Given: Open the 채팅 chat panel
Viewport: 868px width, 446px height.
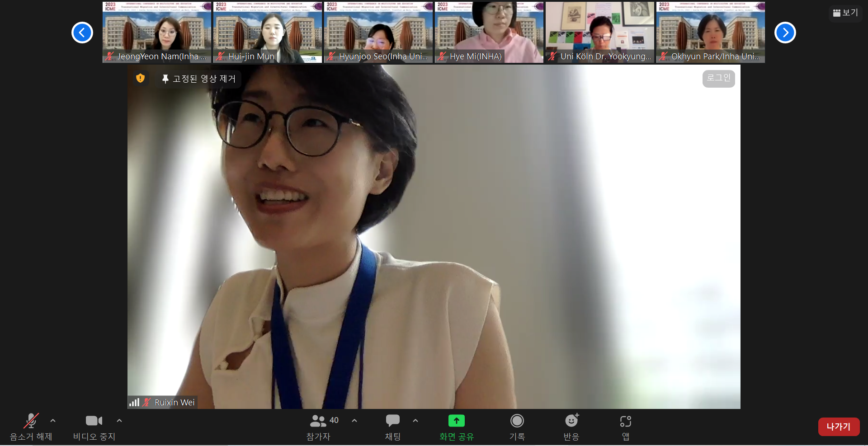Looking at the screenshot, I should pyautogui.click(x=393, y=427).
